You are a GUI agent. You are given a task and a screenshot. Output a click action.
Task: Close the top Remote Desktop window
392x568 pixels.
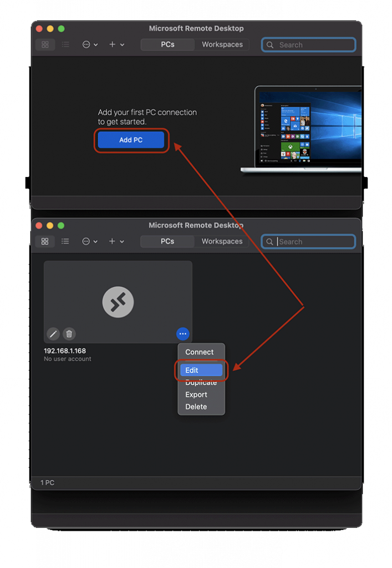39,29
